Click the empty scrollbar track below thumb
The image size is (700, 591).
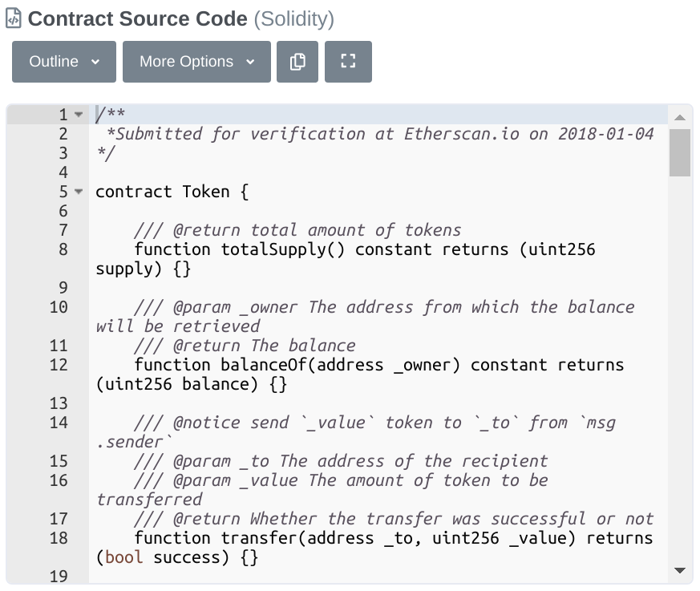680,370
